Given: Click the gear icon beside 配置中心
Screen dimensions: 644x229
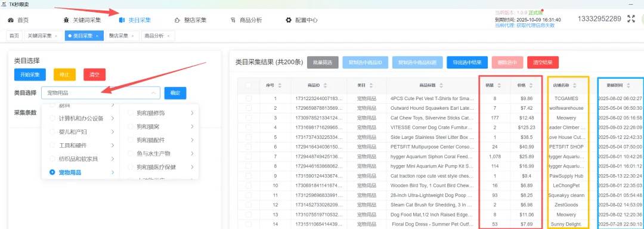Looking at the screenshot, I should 289,20.
